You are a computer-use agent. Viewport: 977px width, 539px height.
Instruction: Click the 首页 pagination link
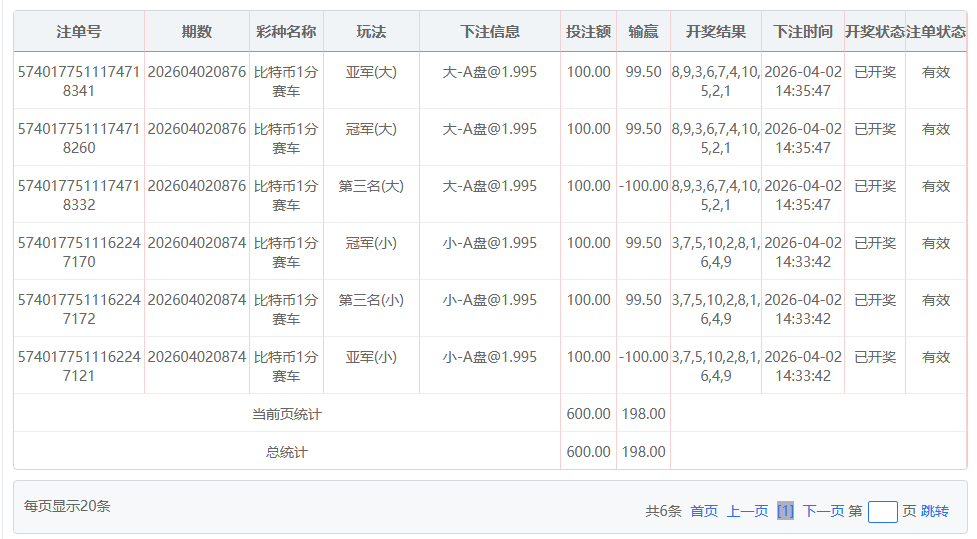coord(704,511)
